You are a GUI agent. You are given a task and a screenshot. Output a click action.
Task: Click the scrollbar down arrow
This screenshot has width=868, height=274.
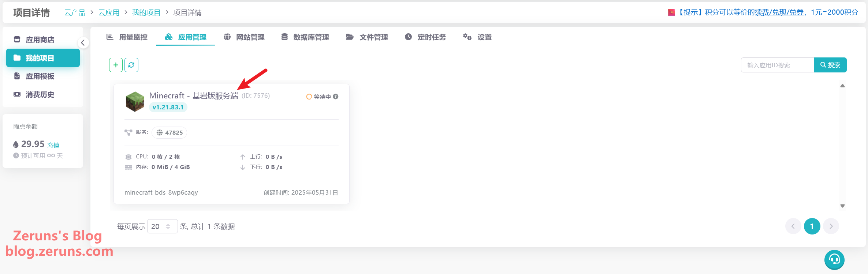(842, 206)
